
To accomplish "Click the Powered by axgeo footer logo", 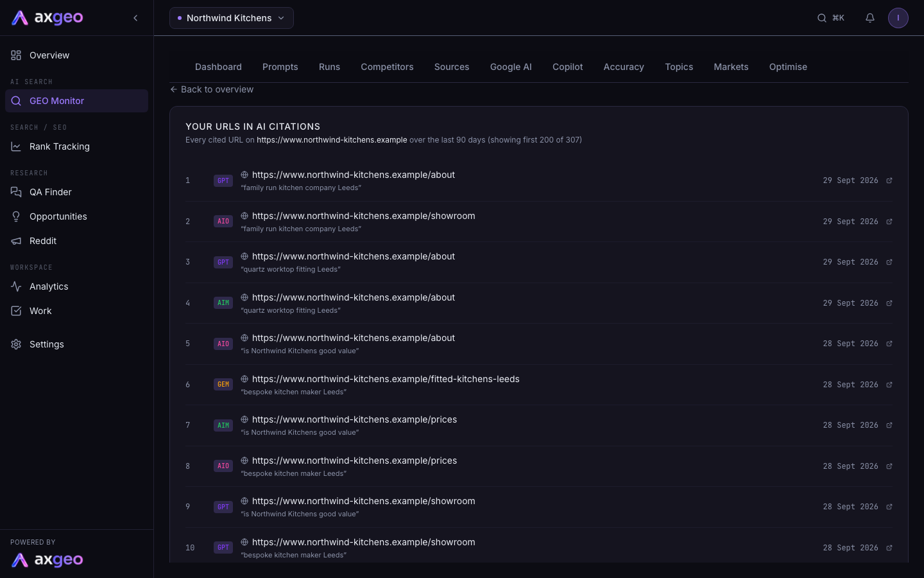I will coord(47,560).
